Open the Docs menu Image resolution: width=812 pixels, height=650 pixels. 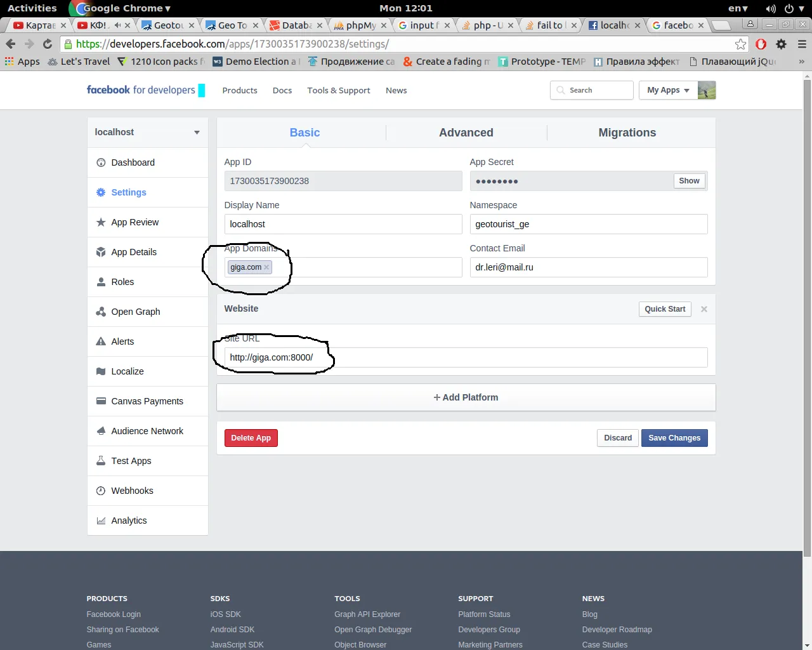click(282, 90)
